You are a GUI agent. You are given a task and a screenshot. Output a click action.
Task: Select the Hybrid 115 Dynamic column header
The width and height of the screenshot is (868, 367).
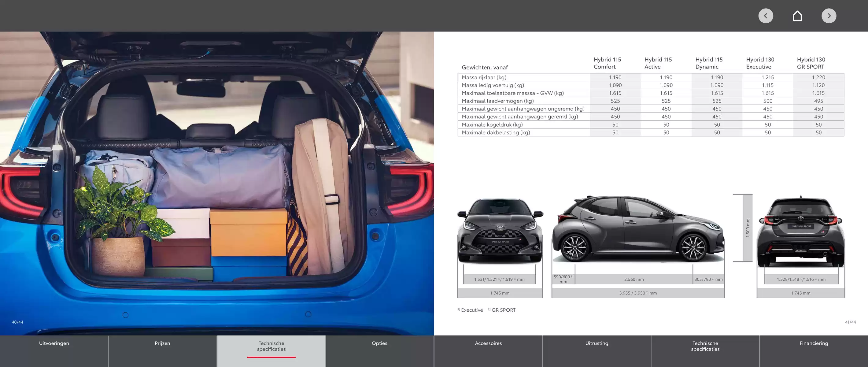709,63
